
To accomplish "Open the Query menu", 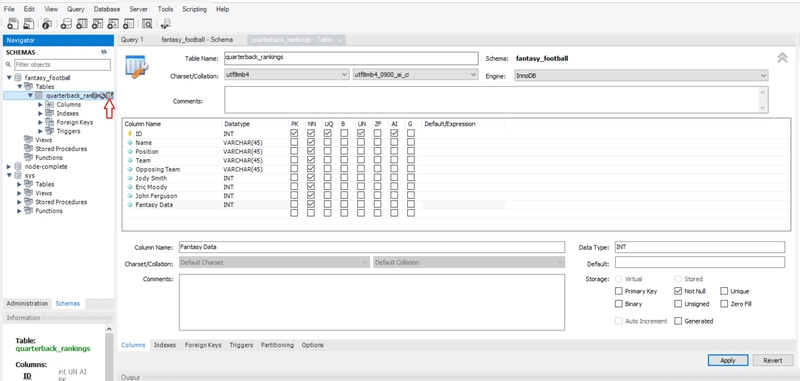I will (76, 9).
